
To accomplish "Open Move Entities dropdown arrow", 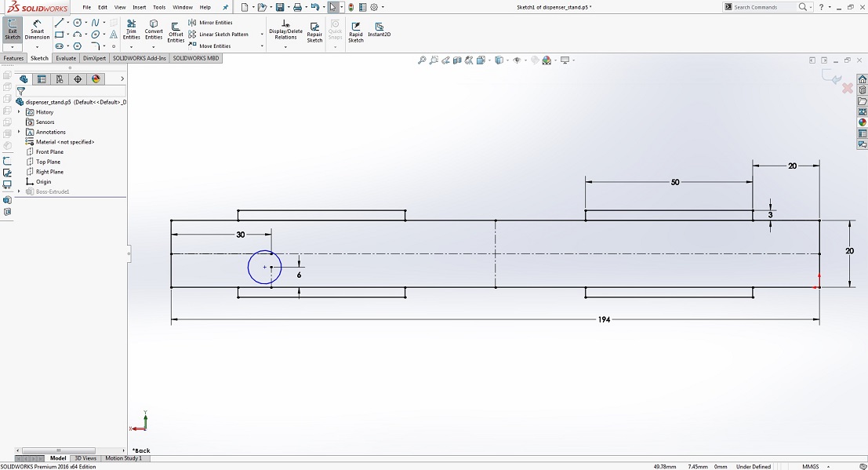I will coord(262,46).
